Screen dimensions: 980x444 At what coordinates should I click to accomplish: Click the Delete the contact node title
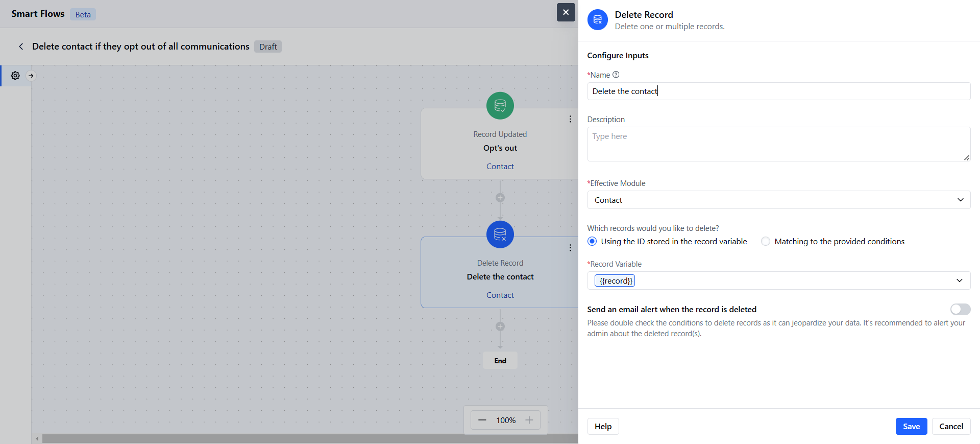coord(500,277)
